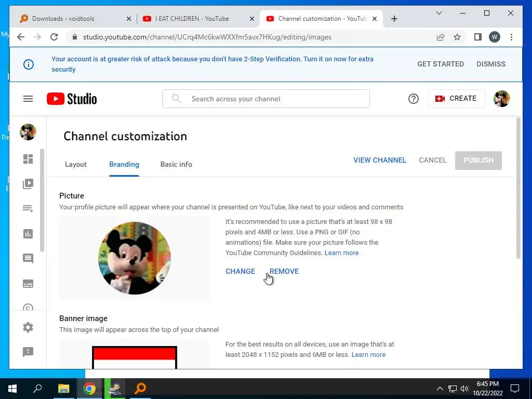The height and width of the screenshot is (399, 532).
Task: Switch to the Layout tab
Action: [x=76, y=164]
